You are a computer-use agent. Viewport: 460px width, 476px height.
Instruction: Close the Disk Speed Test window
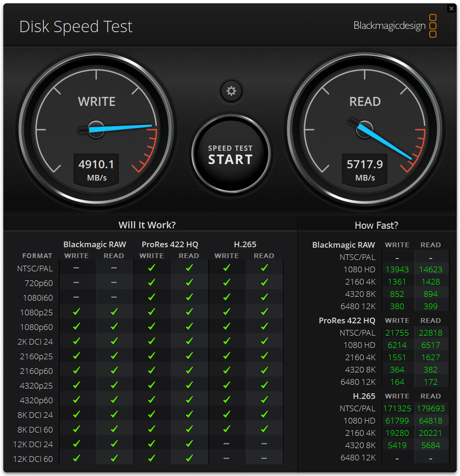point(451,9)
